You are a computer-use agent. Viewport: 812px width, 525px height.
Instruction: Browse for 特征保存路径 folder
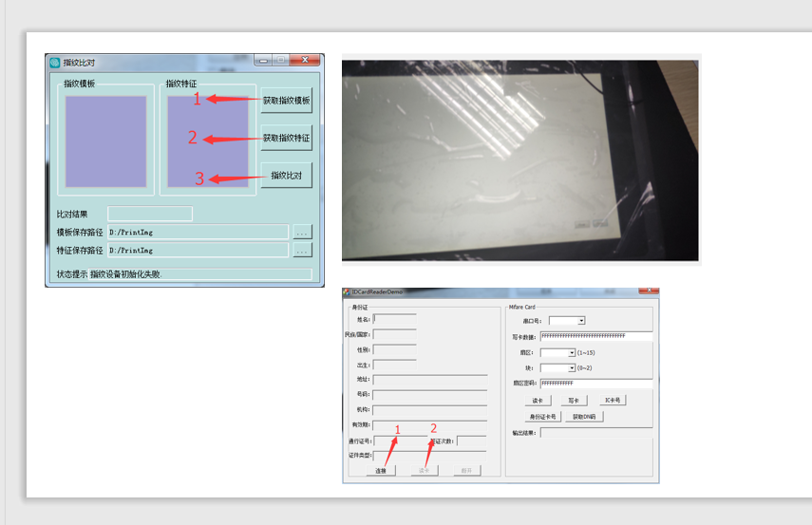[x=302, y=251]
